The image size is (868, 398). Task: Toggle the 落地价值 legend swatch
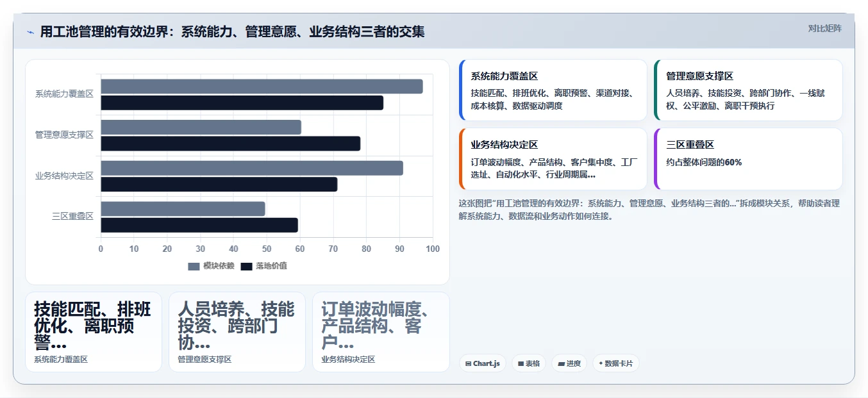(246, 266)
